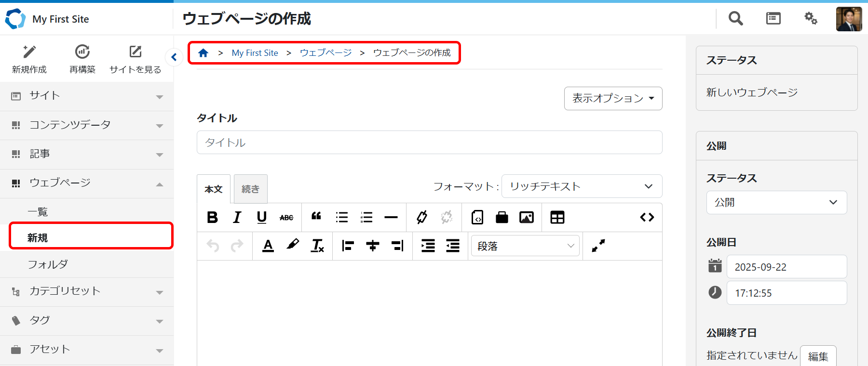Insert a blockquote using quote icon
Image resolution: width=868 pixels, height=366 pixels.
[316, 217]
